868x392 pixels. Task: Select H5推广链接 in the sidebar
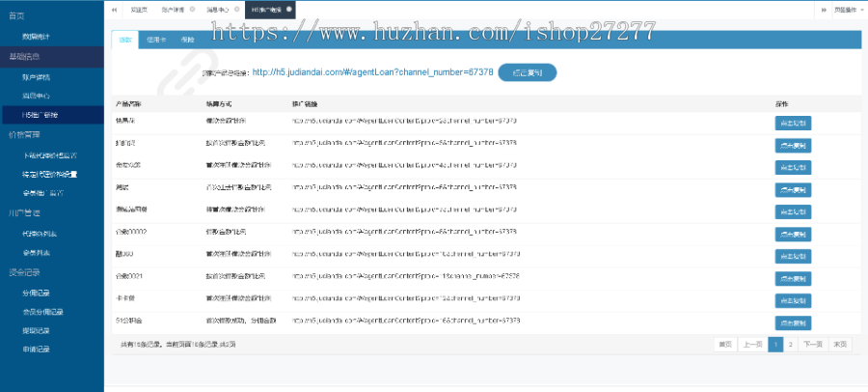pos(40,115)
